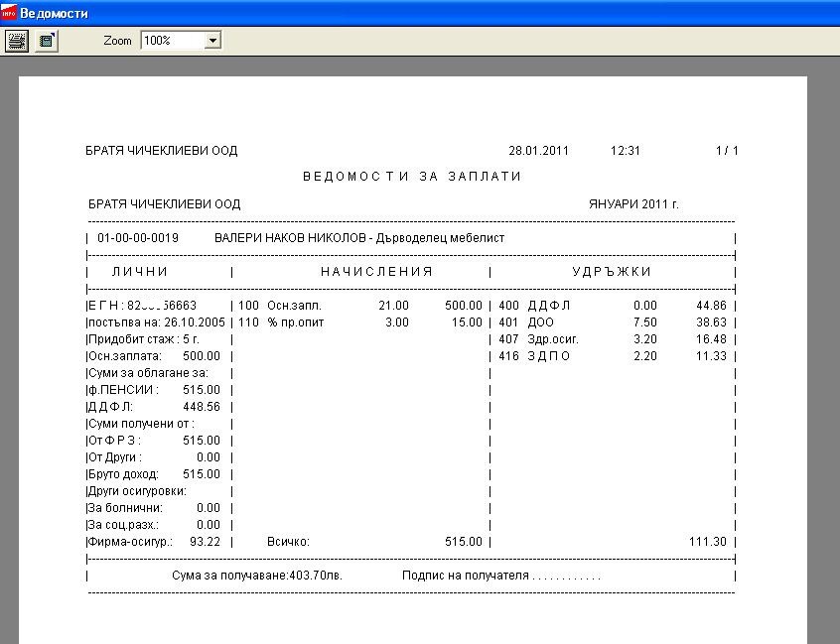Select 0.00 in the "От Други" row
Image resolution: width=840 pixels, height=644 pixels.
coord(209,457)
